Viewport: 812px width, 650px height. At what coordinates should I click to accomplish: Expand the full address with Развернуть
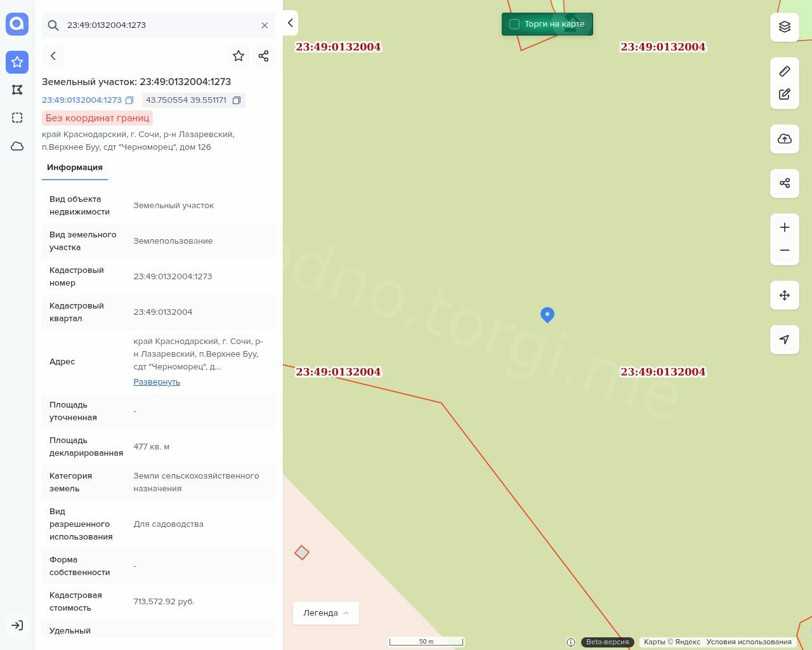point(157,382)
